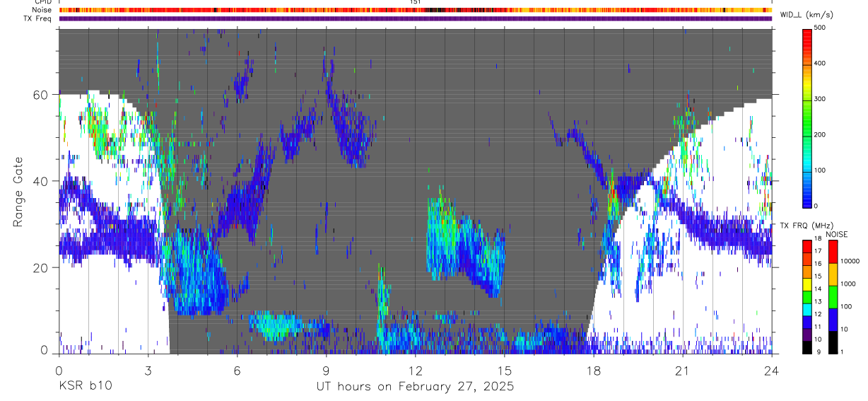This screenshot has width=868, height=401.
Task: Click the '6' hour tick on the time axis
Action: pos(237,370)
